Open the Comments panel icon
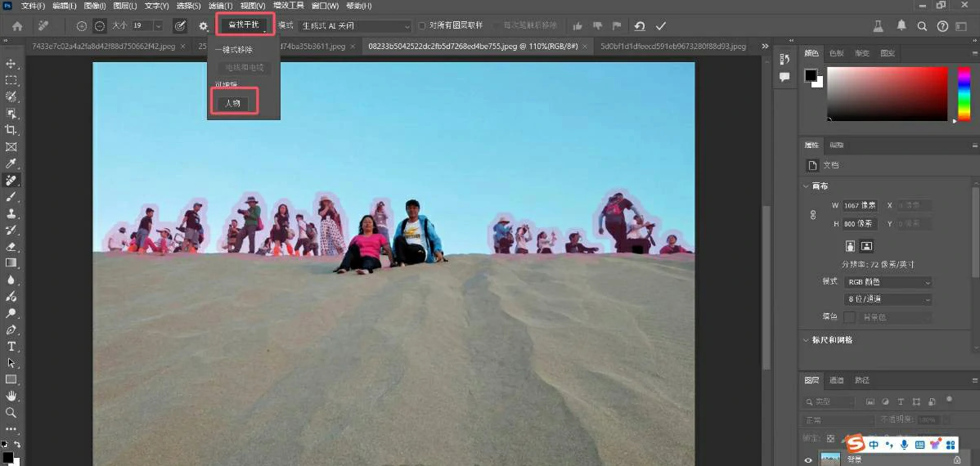The height and width of the screenshot is (466, 980). pyautogui.click(x=785, y=77)
